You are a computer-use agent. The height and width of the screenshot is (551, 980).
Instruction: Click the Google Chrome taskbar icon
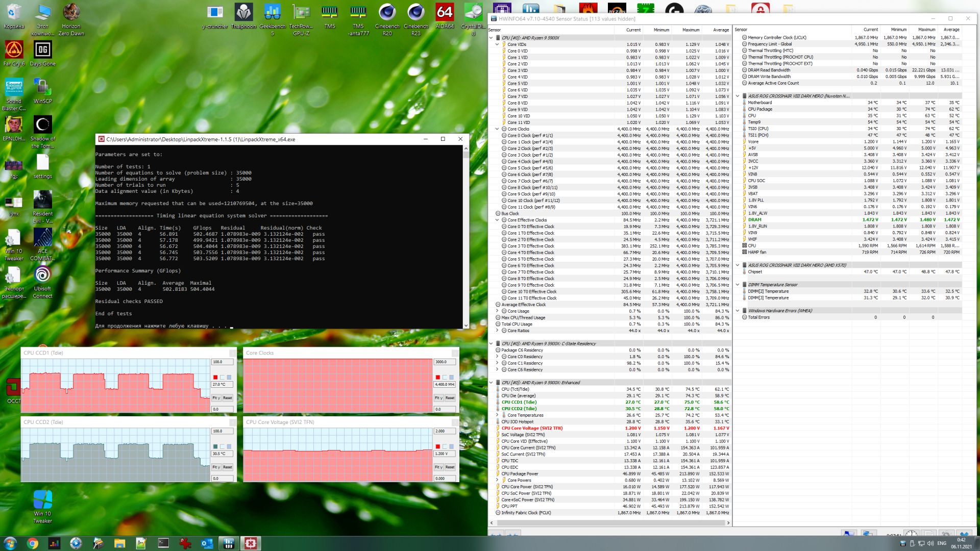click(x=32, y=543)
